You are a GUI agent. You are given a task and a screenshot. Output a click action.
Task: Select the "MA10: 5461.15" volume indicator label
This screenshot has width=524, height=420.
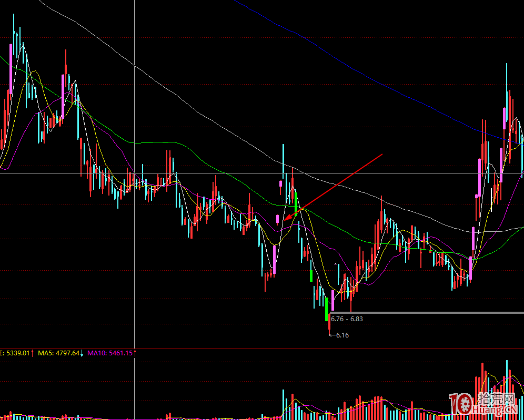[x=110, y=353]
